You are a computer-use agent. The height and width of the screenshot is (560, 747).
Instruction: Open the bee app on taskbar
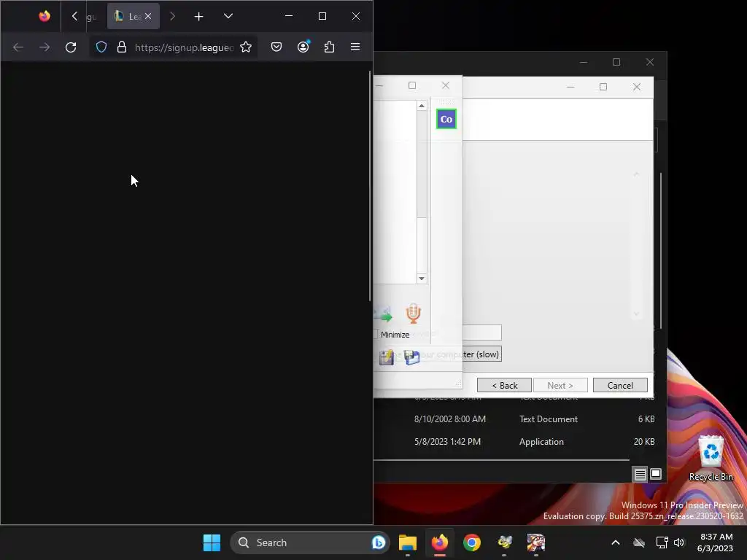pyautogui.click(x=504, y=542)
